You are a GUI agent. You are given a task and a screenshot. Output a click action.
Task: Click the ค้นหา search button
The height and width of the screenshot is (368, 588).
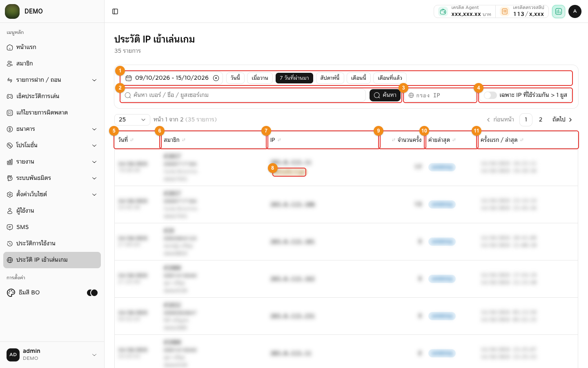(385, 95)
